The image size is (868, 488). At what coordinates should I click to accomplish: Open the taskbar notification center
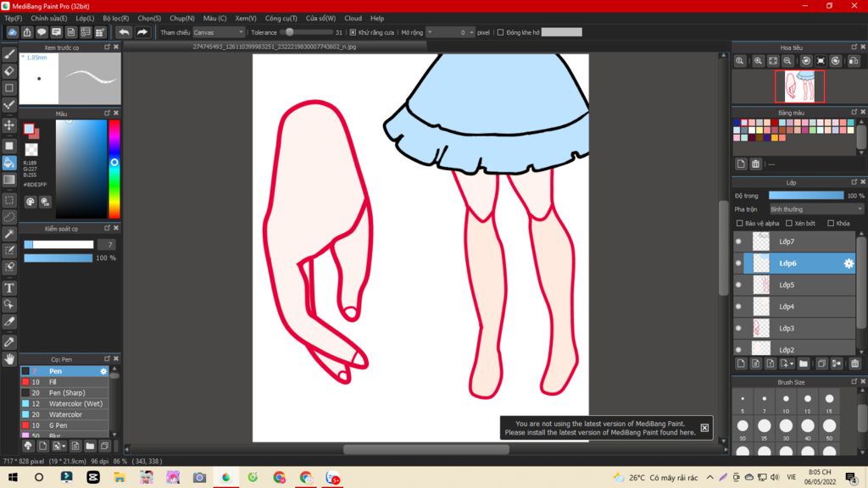[x=851, y=477]
